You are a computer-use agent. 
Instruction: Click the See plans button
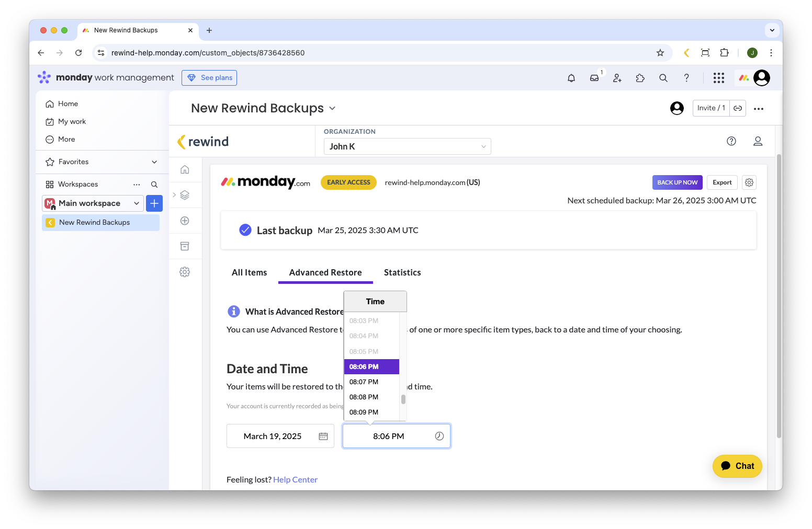point(209,78)
